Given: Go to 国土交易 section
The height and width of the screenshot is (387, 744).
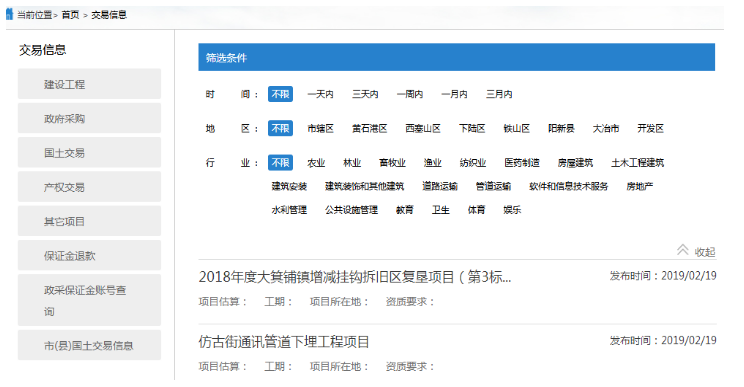Looking at the screenshot, I should coord(89,153).
